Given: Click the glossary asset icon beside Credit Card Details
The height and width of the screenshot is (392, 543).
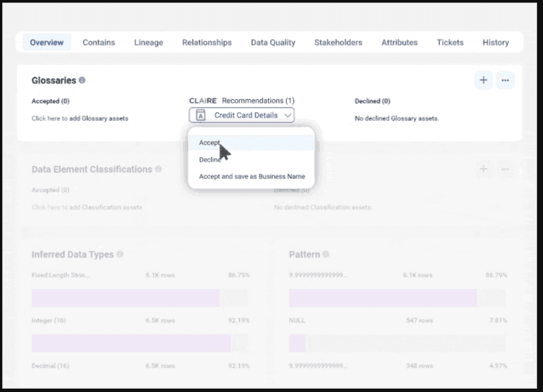Looking at the screenshot, I should pyautogui.click(x=201, y=115).
